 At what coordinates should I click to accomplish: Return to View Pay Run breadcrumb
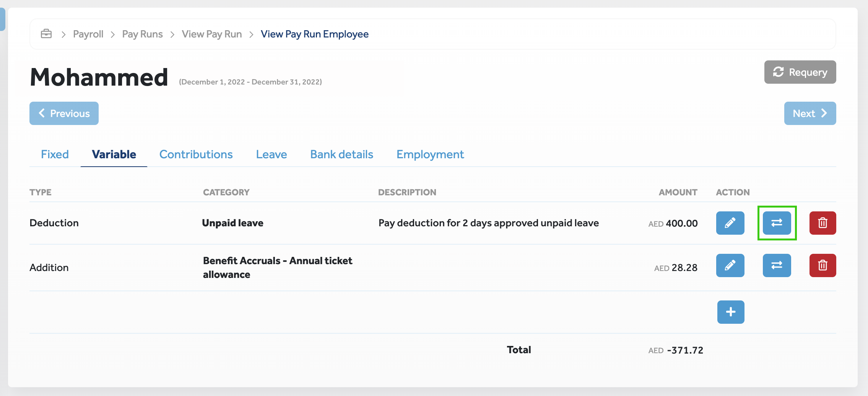[211, 34]
